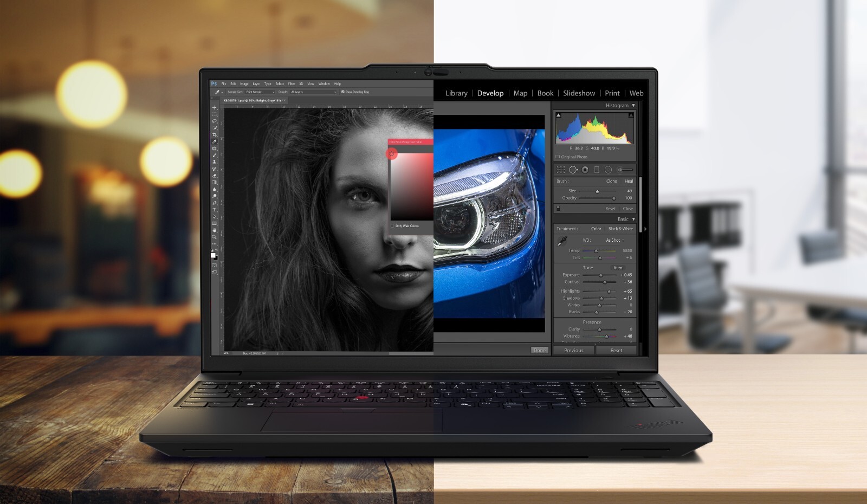Select the Blur tool (droplet)
The image size is (867, 504).
click(215, 189)
